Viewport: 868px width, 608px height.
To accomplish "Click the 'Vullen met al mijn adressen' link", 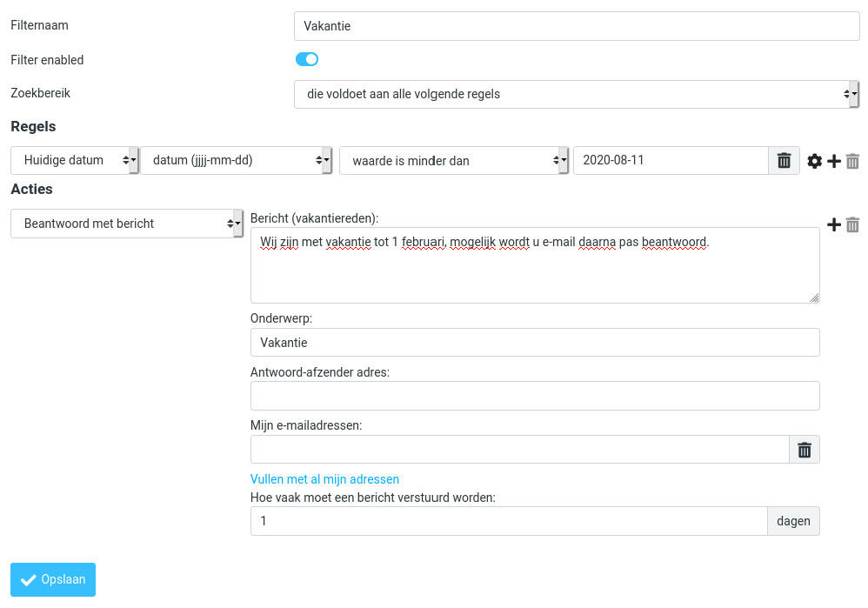I will point(324,479).
